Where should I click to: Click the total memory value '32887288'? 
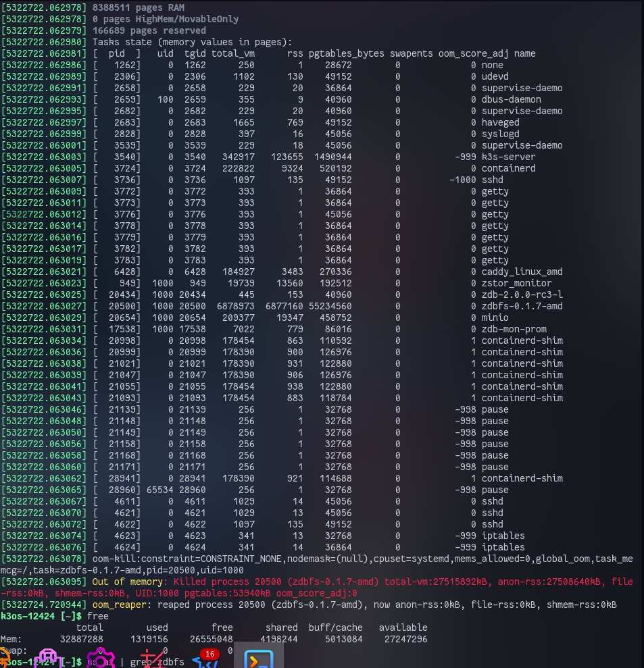81,640
